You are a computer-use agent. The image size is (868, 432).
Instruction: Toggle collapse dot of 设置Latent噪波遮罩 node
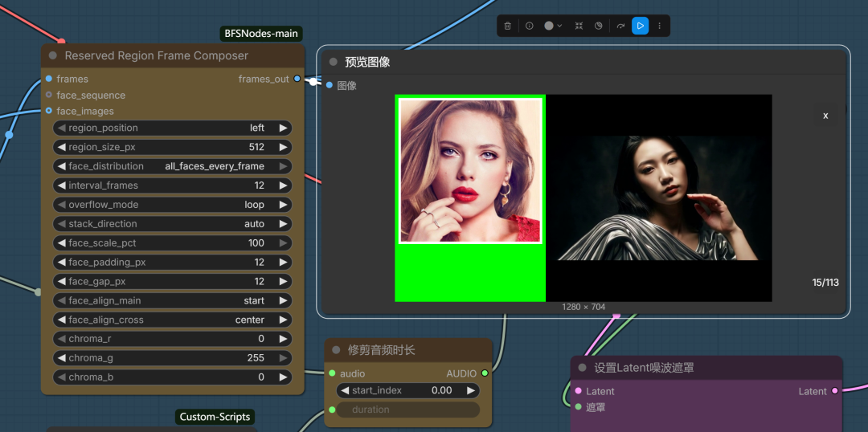pos(583,368)
